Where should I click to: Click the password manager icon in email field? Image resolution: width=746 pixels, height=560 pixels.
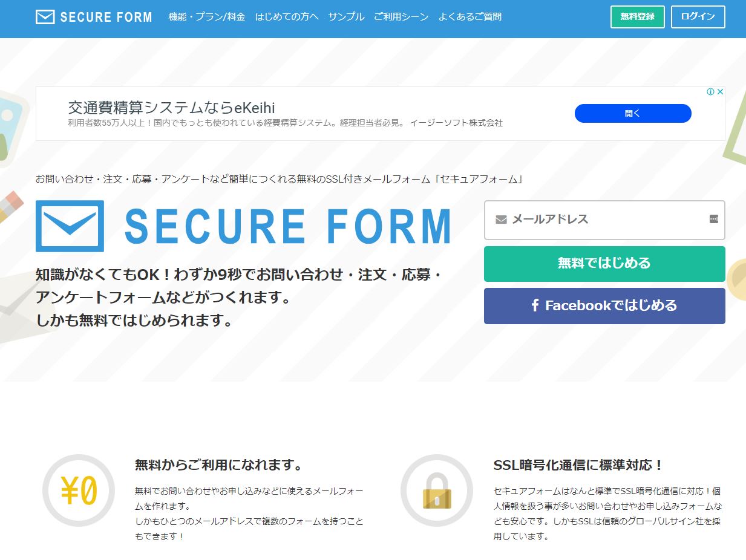pos(714,219)
